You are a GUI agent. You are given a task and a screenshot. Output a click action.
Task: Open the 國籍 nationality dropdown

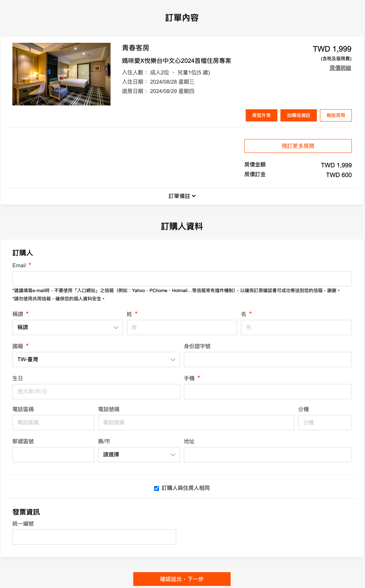(96, 360)
